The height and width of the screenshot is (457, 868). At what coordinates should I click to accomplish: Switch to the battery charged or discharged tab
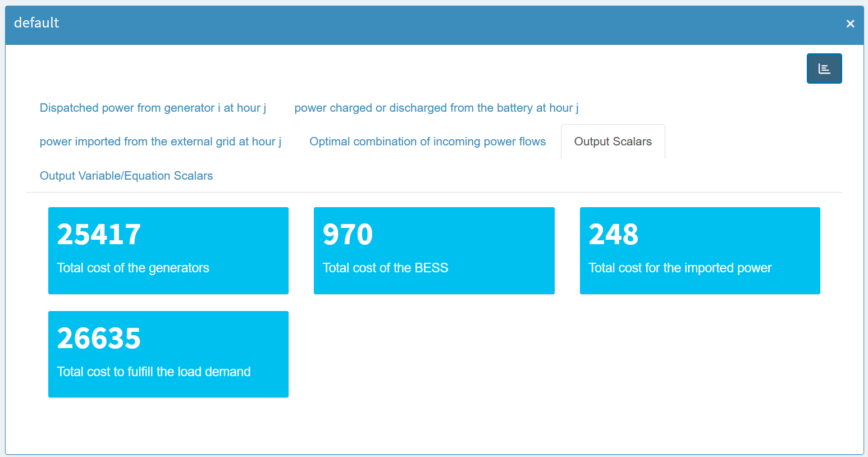click(x=436, y=108)
